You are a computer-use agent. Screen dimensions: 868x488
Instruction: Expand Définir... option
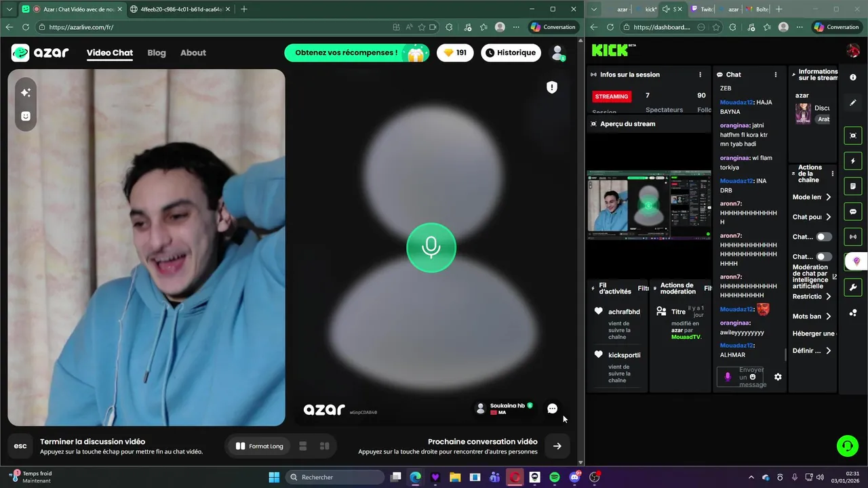(828, 351)
